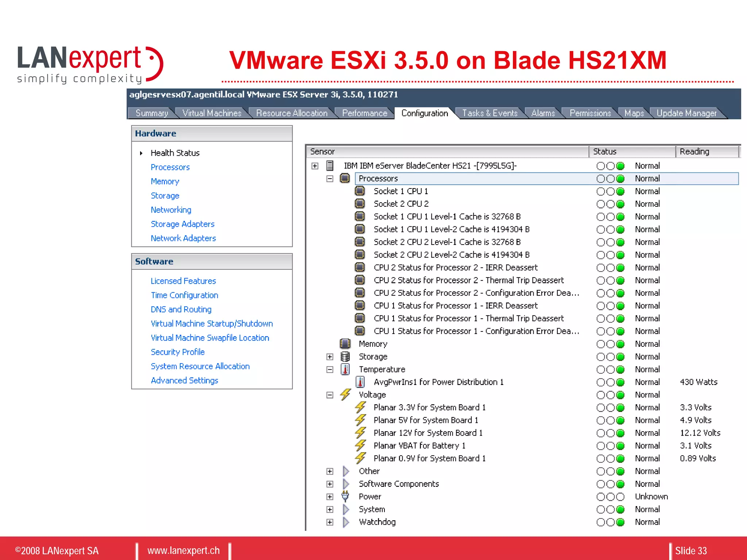Select the 'Unknown' status of Power row
This screenshot has height=560, width=747.
coord(651,497)
